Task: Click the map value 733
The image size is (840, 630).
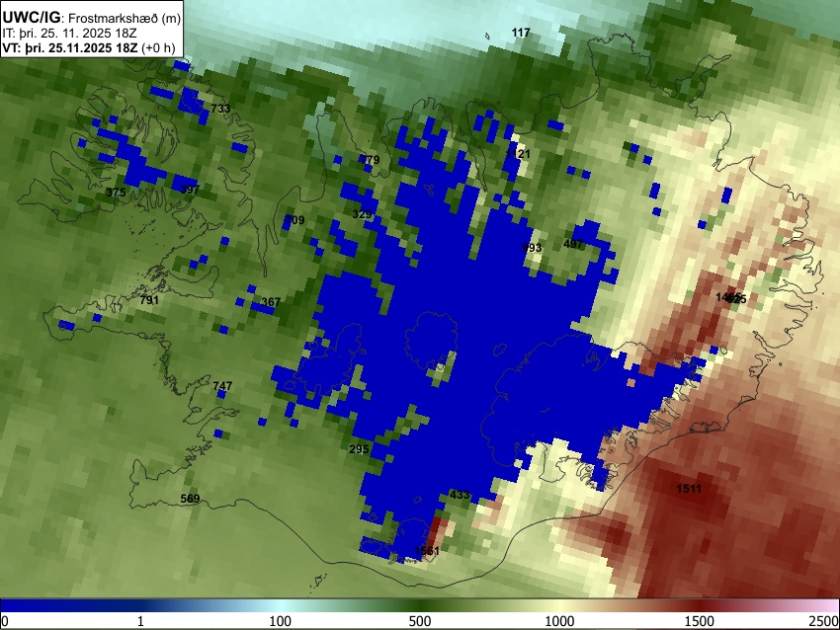Action: coord(220,109)
